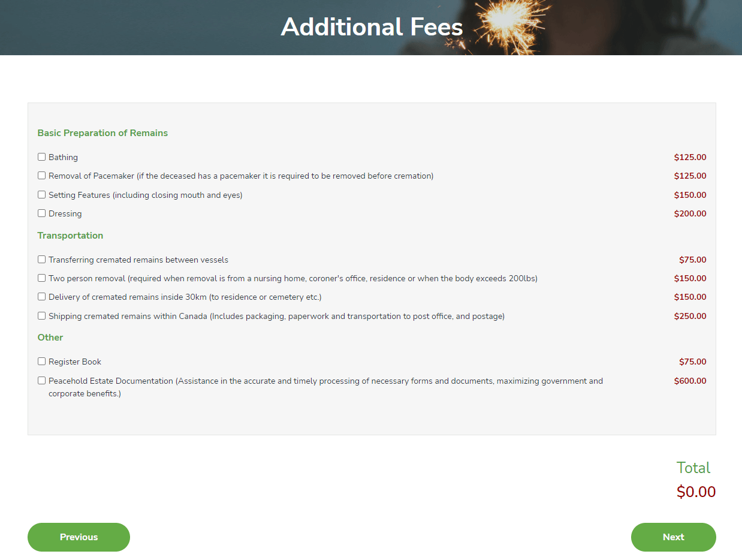This screenshot has width=742, height=560.
Task: Go to the Next step
Action: pos(673,537)
